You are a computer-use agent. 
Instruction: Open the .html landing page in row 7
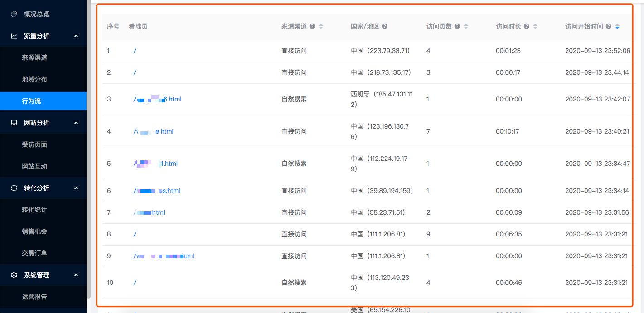(x=150, y=212)
